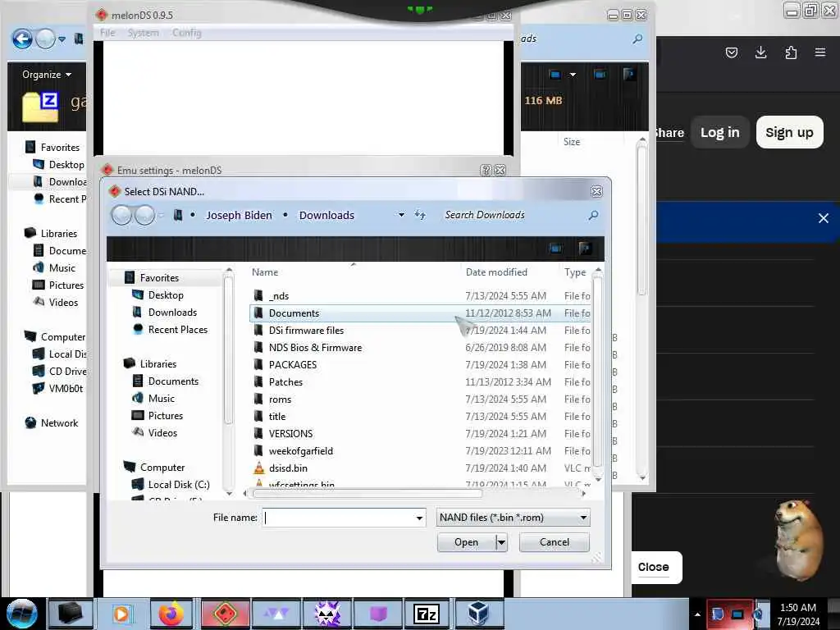The image size is (840, 630).
Task: Click Explorer window back arrow button
Action: 22,39
